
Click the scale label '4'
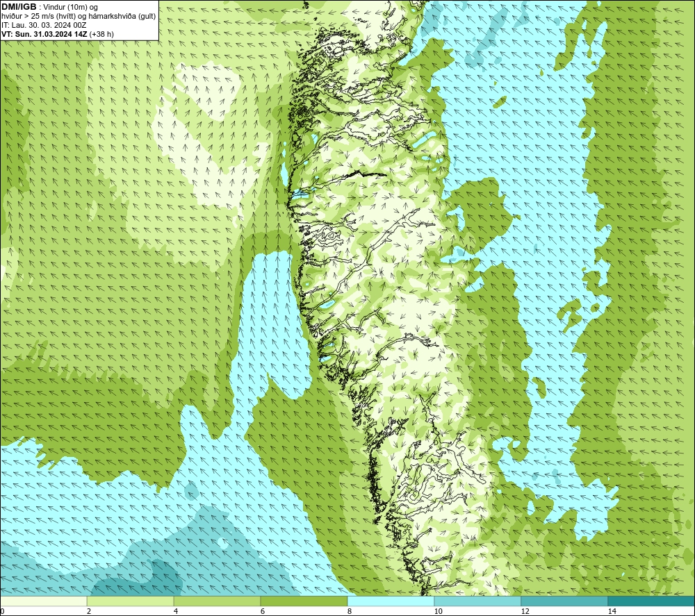click(176, 611)
